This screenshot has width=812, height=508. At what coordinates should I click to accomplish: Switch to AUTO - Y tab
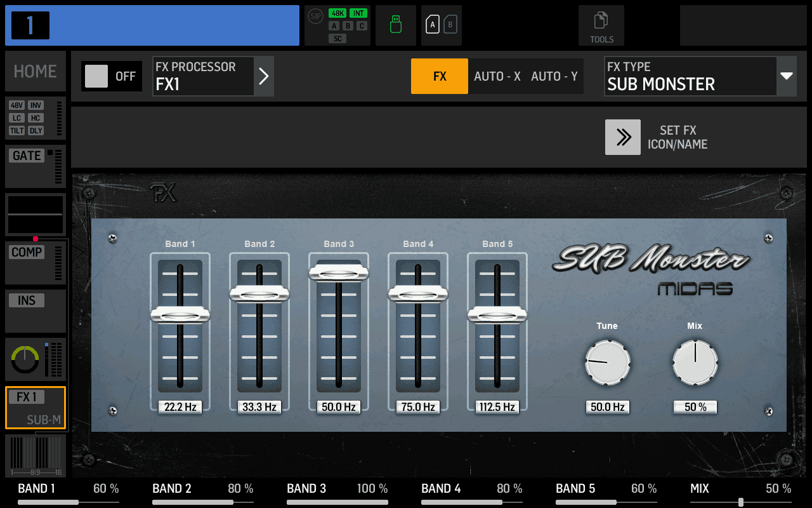tap(554, 76)
